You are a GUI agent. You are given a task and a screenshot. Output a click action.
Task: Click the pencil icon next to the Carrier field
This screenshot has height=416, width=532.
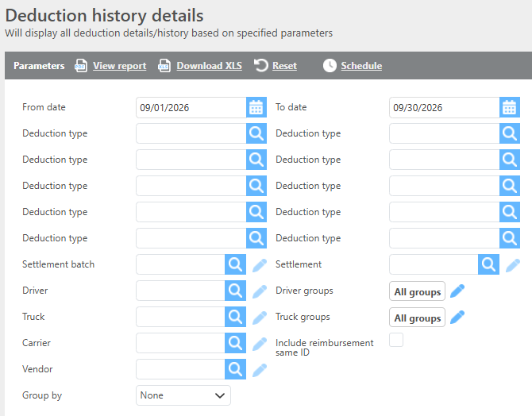tap(260, 344)
